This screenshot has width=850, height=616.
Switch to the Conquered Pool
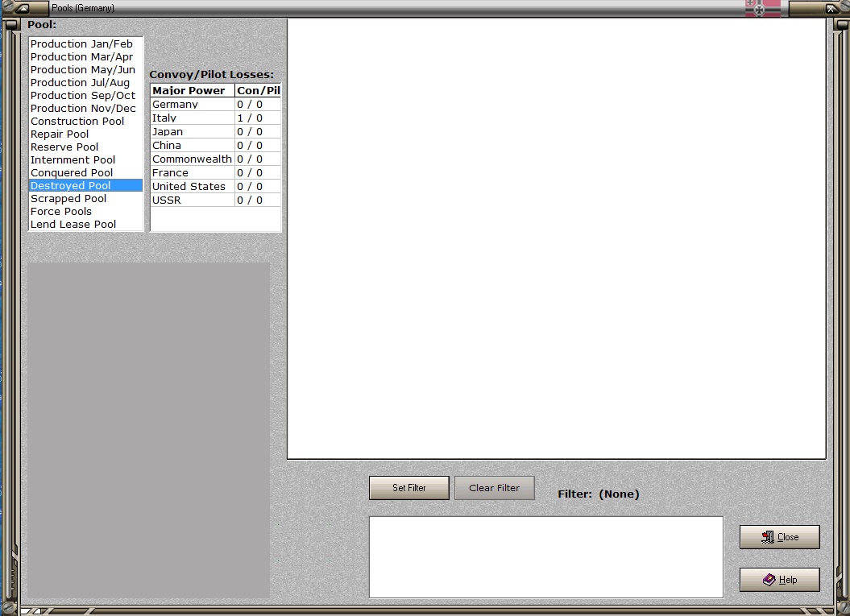click(85, 173)
